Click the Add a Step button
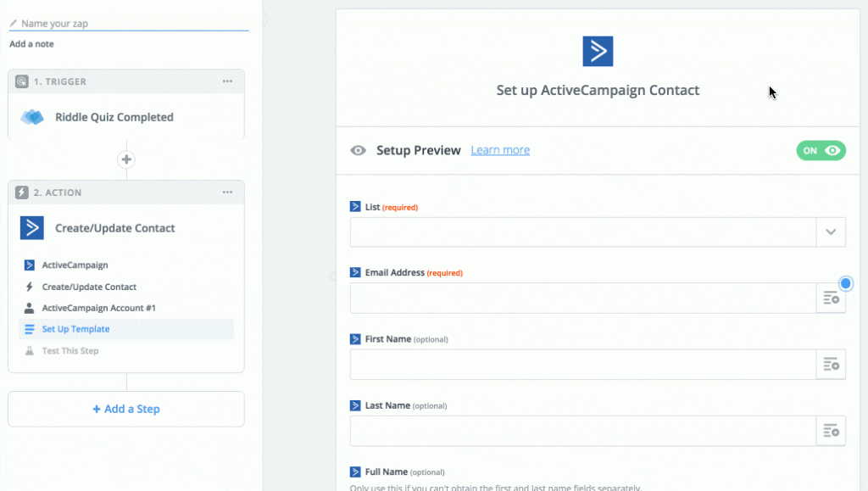Image resolution: width=868 pixels, height=491 pixels. tap(126, 409)
